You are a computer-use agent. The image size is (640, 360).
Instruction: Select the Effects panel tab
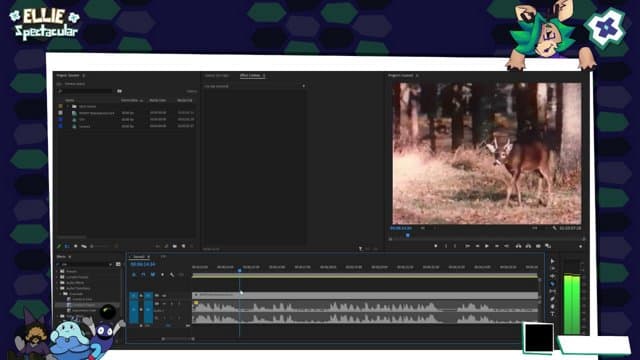[x=61, y=257]
